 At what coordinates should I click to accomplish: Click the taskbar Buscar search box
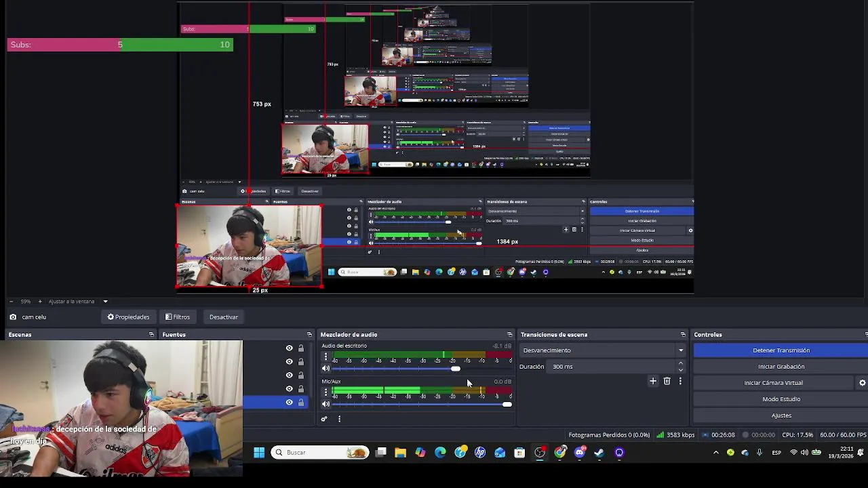point(320,453)
